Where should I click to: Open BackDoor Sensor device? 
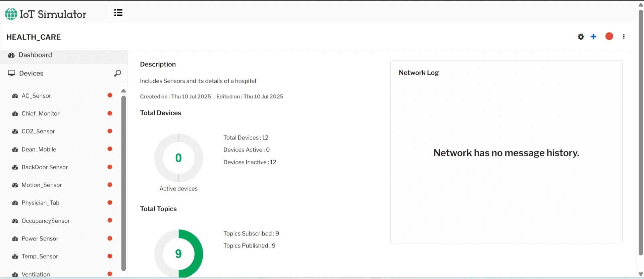pos(45,167)
